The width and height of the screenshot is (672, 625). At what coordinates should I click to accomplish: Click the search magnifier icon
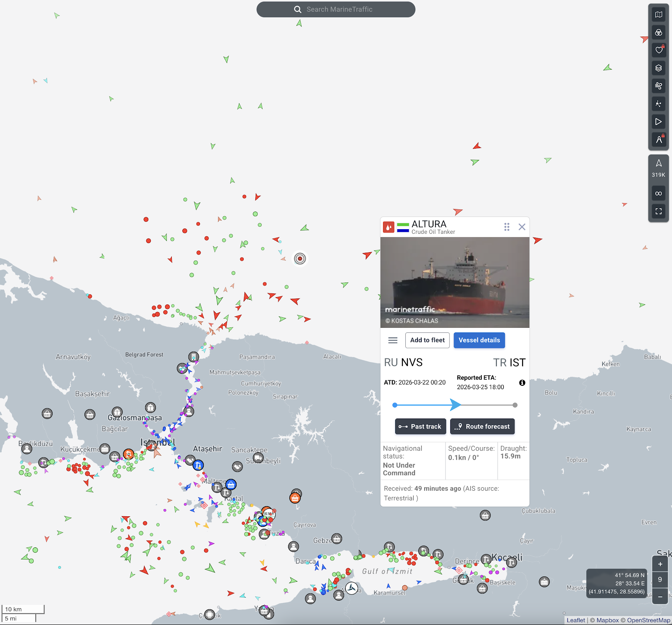coord(298,9)
